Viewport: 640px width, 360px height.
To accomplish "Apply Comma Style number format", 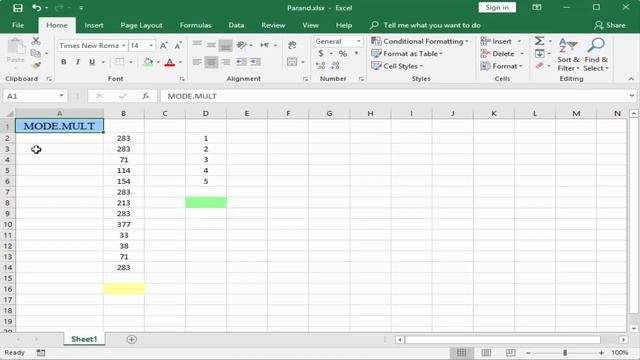I will point(356,53).
